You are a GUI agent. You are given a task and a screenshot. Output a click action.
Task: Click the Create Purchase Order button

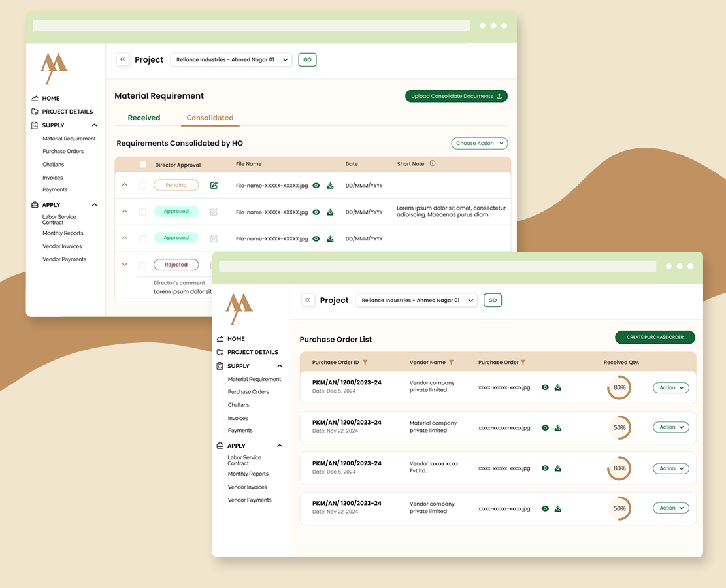pos(655,338)
